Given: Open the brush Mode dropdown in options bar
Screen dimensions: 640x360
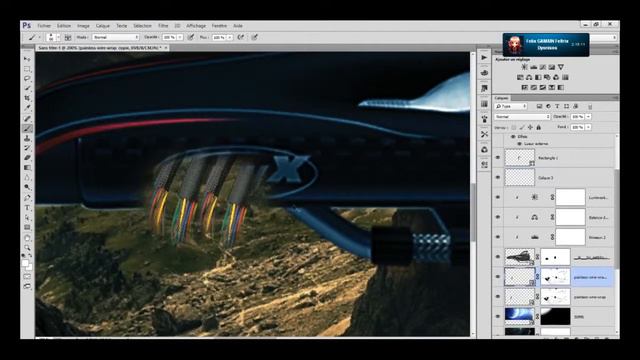Looking at the screenshot, I should pyautogui.click(x=116, y=37).
